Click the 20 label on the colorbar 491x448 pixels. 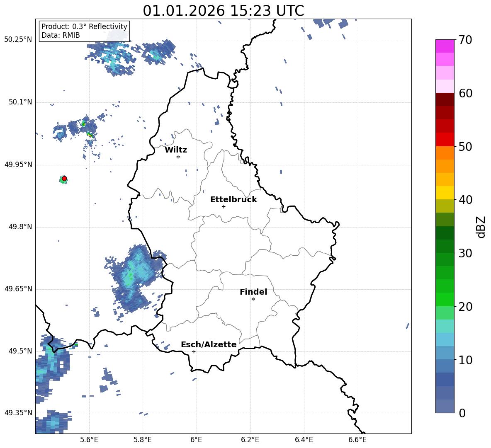465,307
